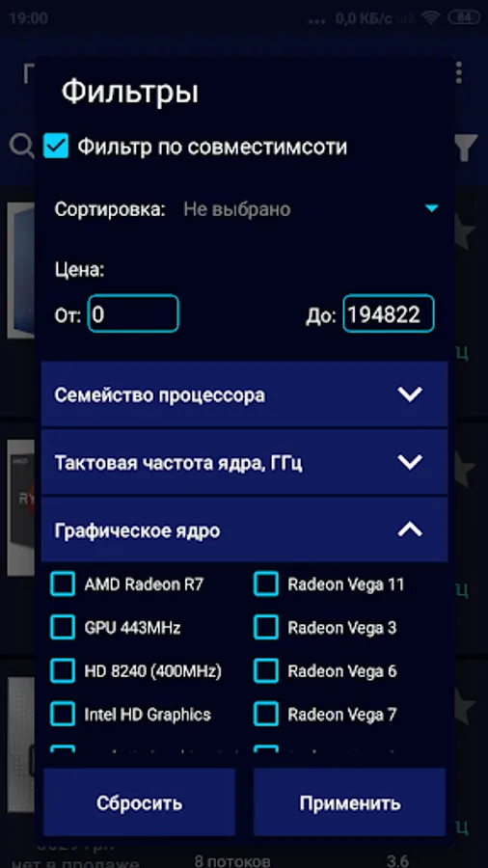The height and width of the screenshot is (868, 488).
Task: Collapse Графическое ядро section
Action: point(244,530)
